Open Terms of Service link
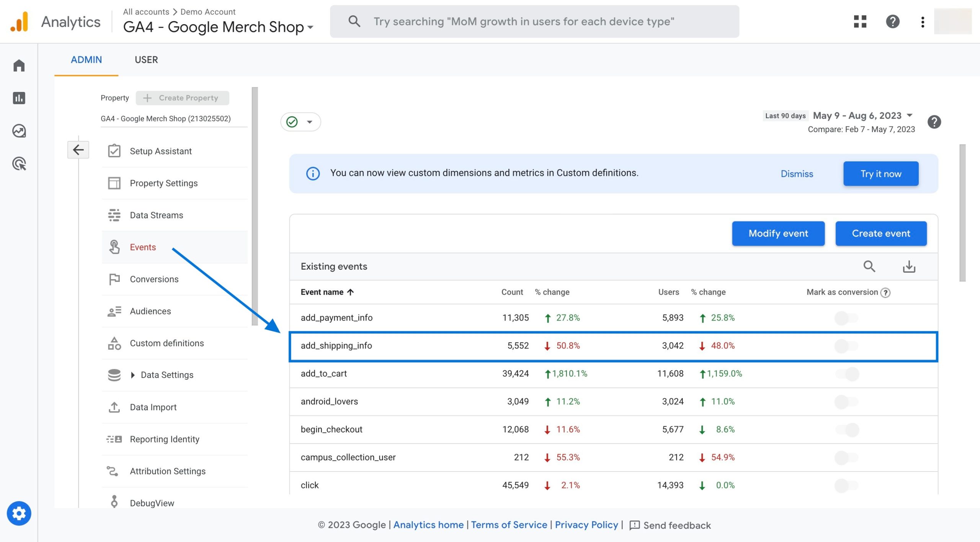Screen dimensions: 980x542 tap(509, 525)
